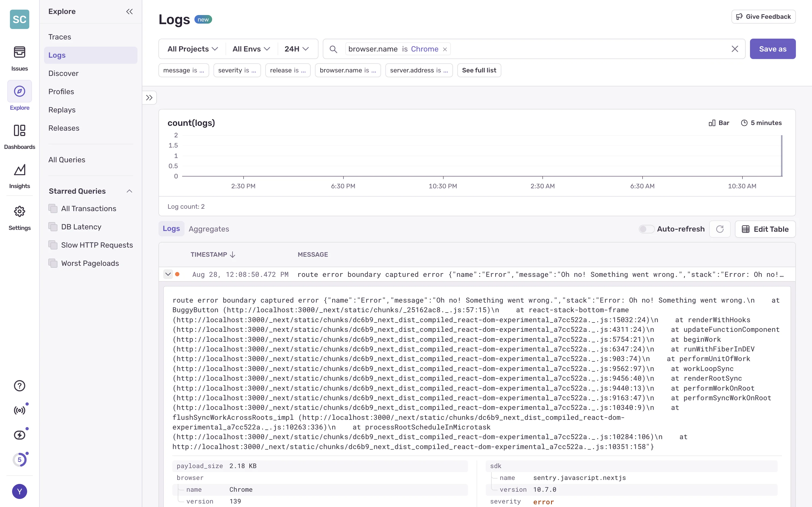Click the SC organization avatar
The width and height of the screenshot is (812, 507).
pyautogui.click(x=19, y=19)
